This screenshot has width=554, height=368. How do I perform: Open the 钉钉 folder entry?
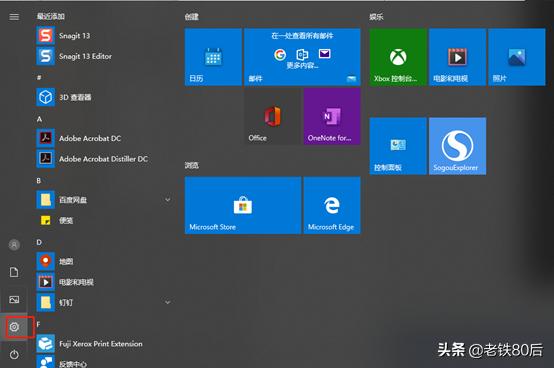pos(105,302)
